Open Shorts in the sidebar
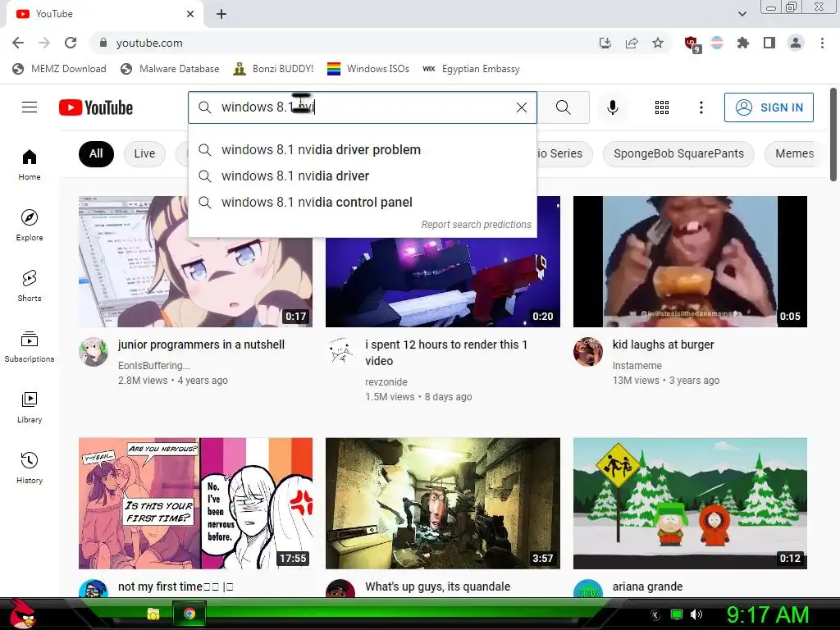 (30, 286)
